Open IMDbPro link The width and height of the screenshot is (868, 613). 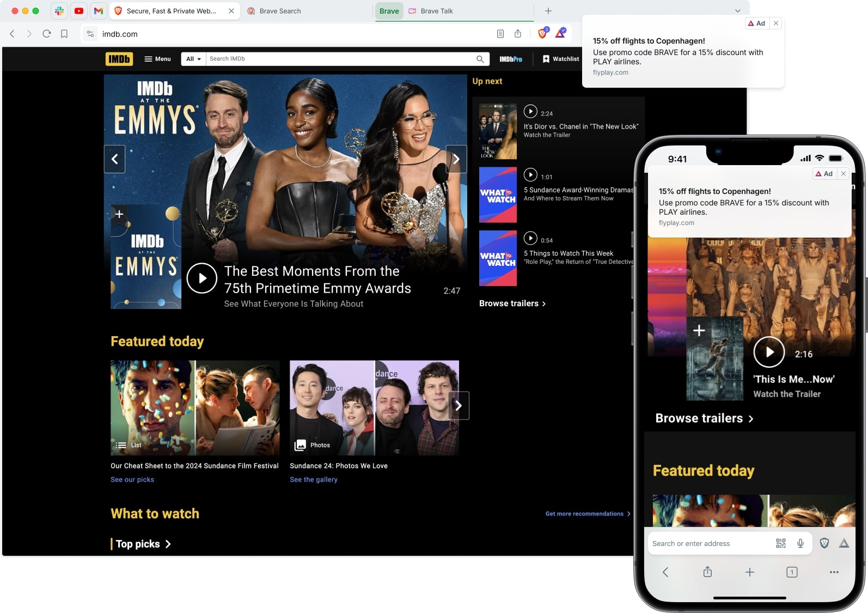(x=511, y=59)
